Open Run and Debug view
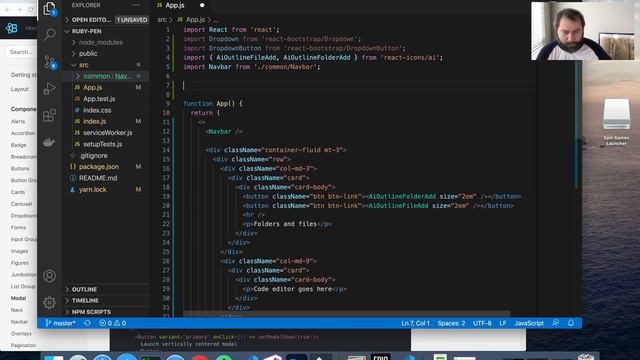Viewport: 640px width, 360px height. tap(49, 88)
